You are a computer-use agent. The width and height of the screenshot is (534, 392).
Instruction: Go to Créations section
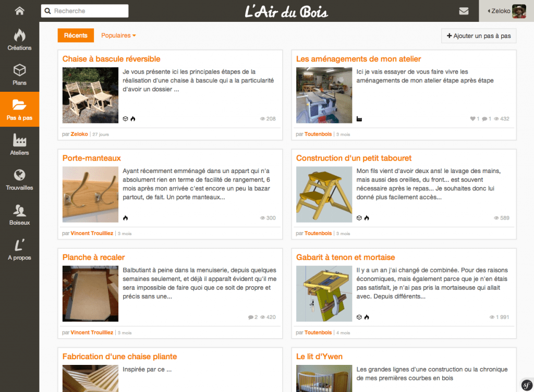19,40
